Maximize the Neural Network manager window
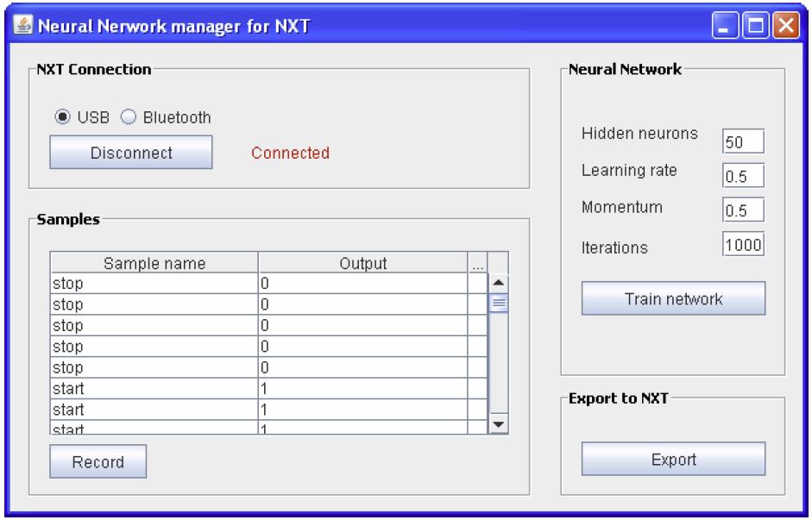812x520 pixels. (756, 25)
